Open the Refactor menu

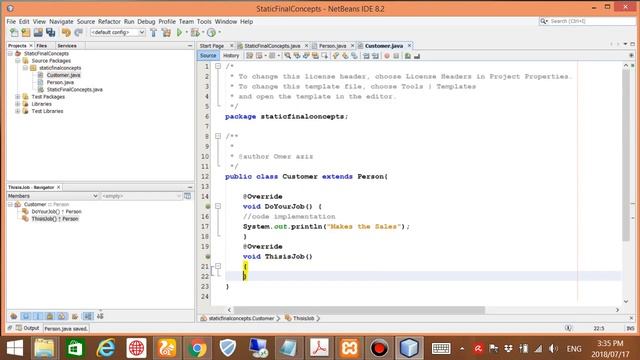click(109, 22)
